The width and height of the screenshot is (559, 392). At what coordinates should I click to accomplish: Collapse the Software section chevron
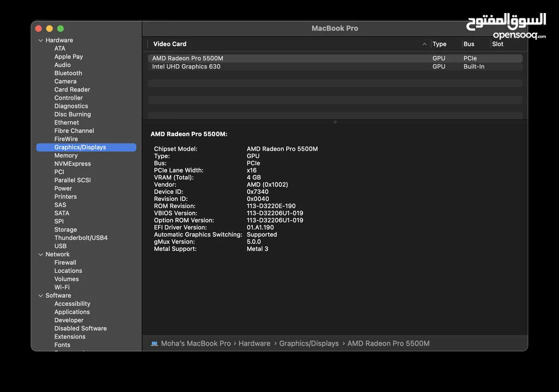[x=41, y=296]
